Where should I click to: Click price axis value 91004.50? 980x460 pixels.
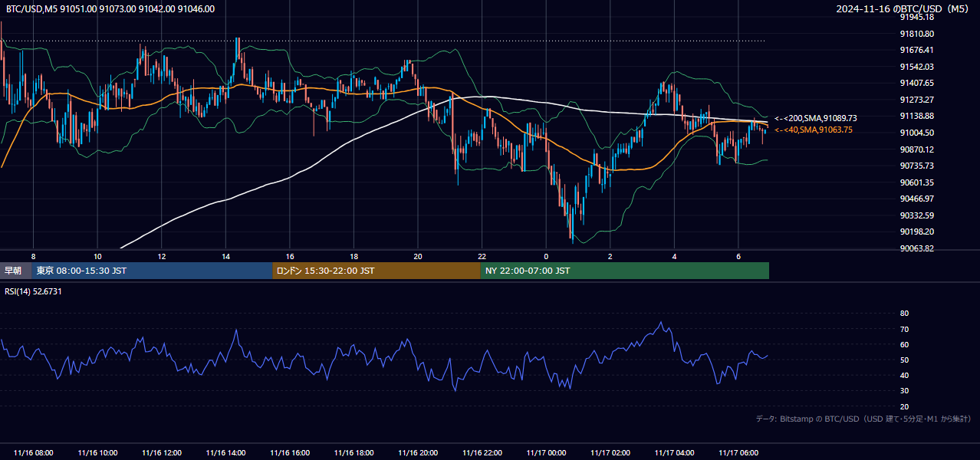point(916,133)
